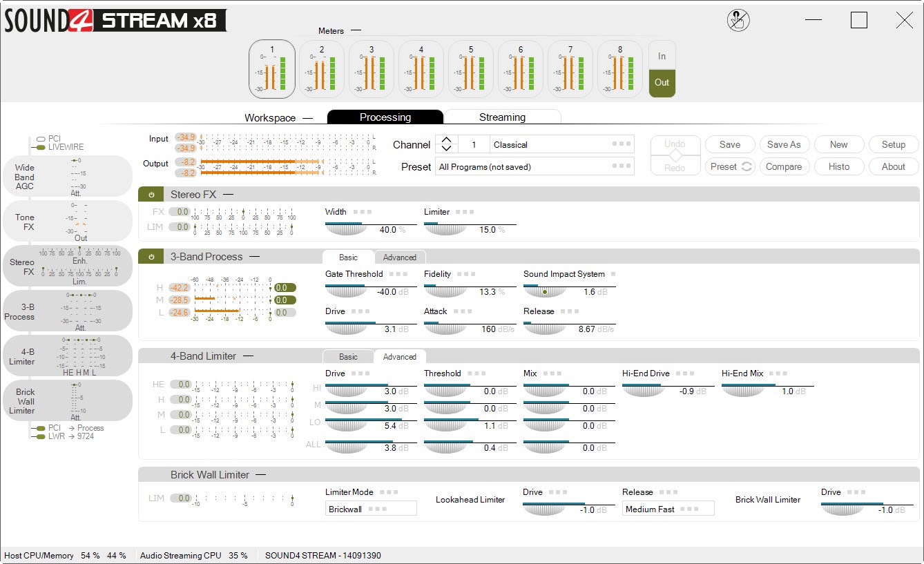Adjust the Hi-End Drive knob
924x564 pixels.
[x=643, y=391]
